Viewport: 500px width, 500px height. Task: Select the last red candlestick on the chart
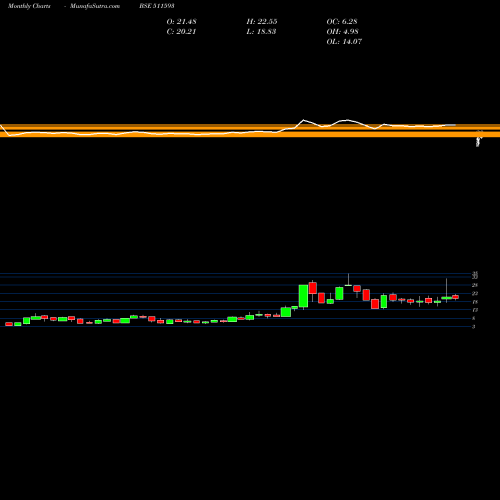tap(455, 297)
